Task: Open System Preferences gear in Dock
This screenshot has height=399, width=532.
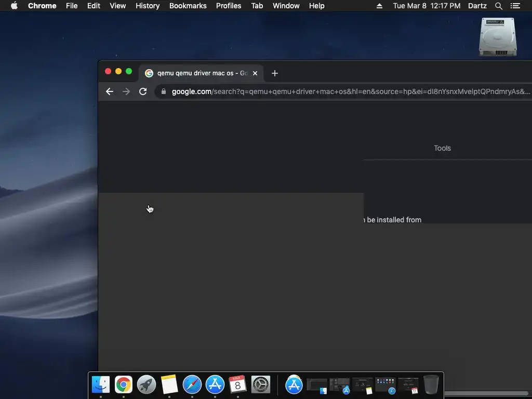Action: click(x=261, y=384)
